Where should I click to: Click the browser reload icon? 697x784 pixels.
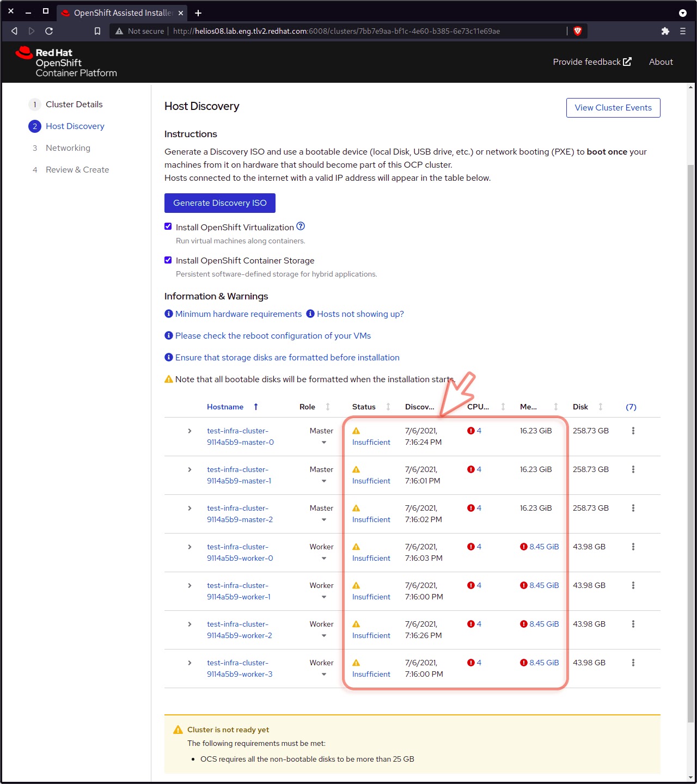(x=49, y=31)
